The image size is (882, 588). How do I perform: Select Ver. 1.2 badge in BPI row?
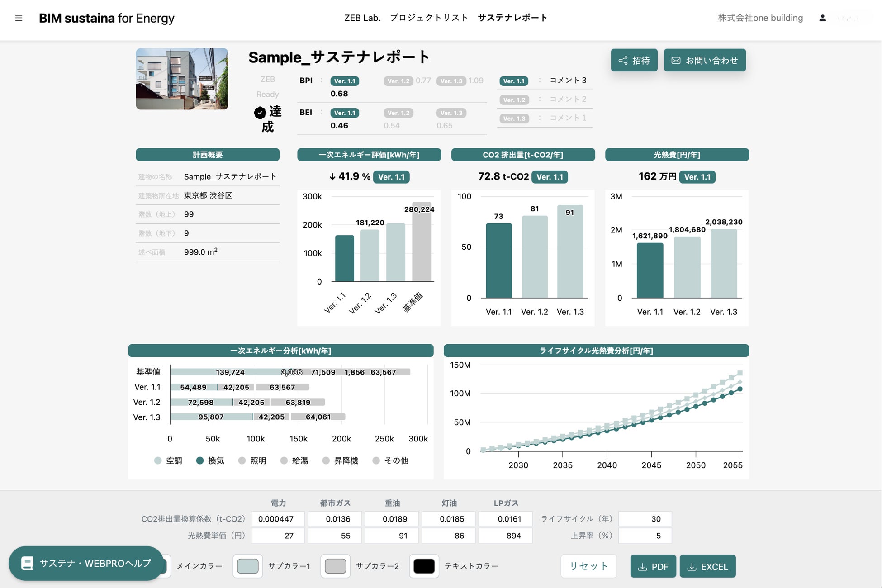[398, 81]
